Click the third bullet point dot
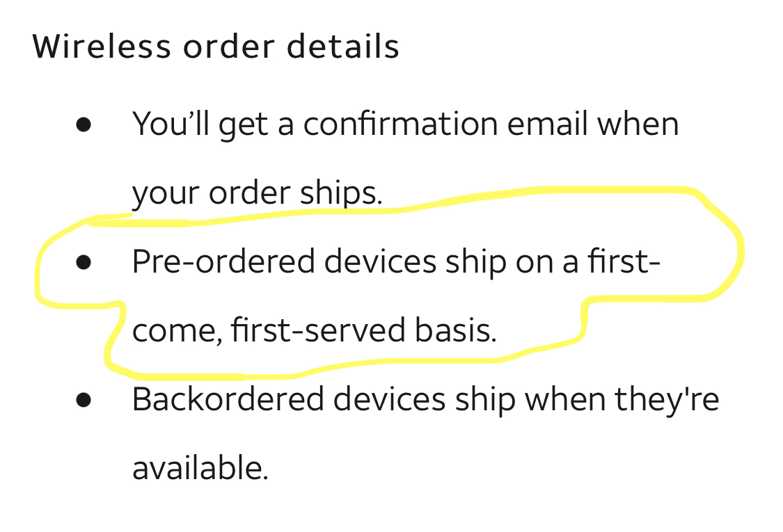Viewport: 783px width, 532px height. coord(84,400)
